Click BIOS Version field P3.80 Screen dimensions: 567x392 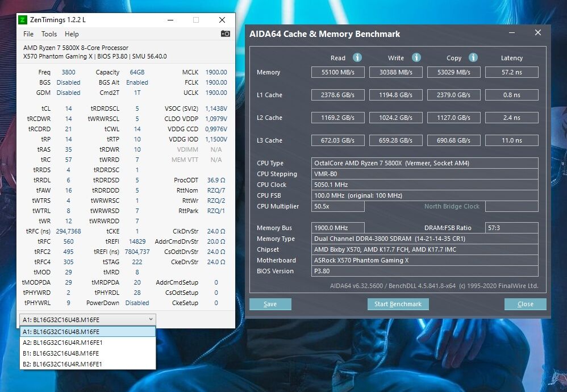424,271
